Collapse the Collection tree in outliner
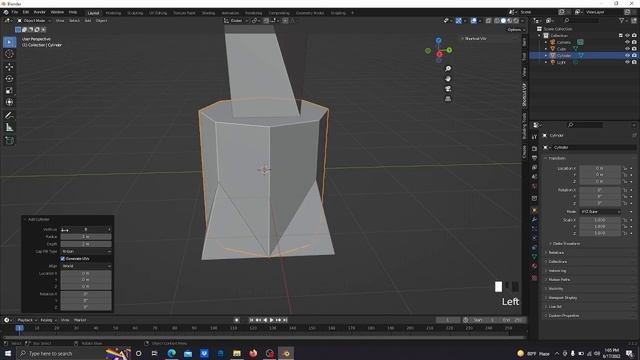 click(x=540, y=36)
